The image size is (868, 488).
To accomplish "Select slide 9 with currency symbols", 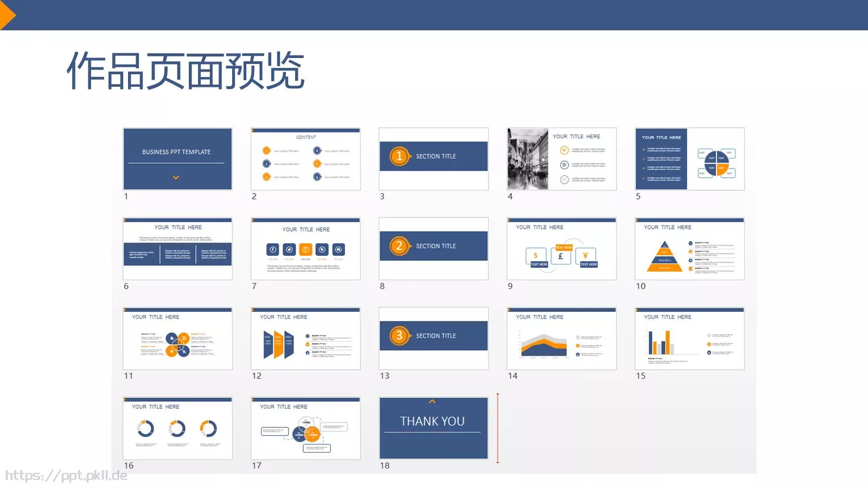I will coord(561,249).
